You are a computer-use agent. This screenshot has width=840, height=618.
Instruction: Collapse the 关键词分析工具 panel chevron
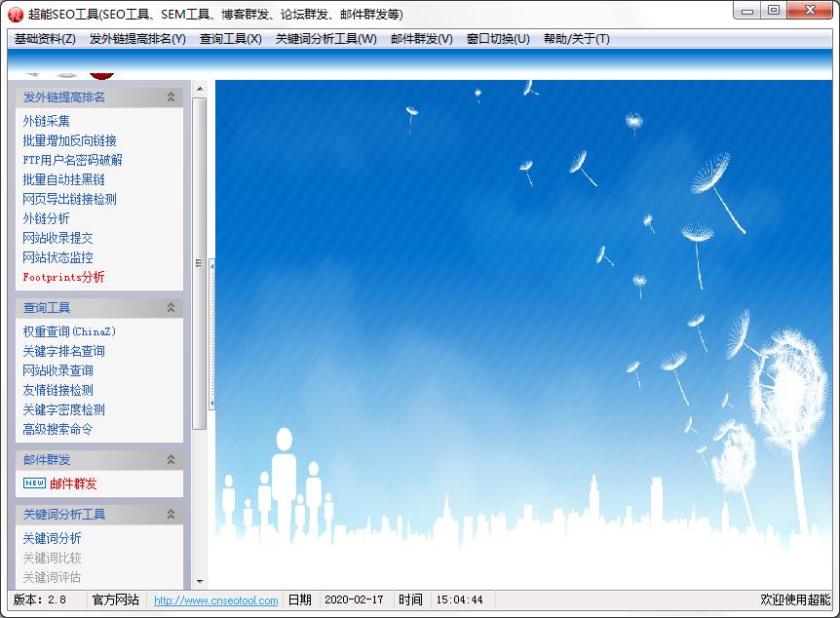pyautogui.click(x=171, y=514)
